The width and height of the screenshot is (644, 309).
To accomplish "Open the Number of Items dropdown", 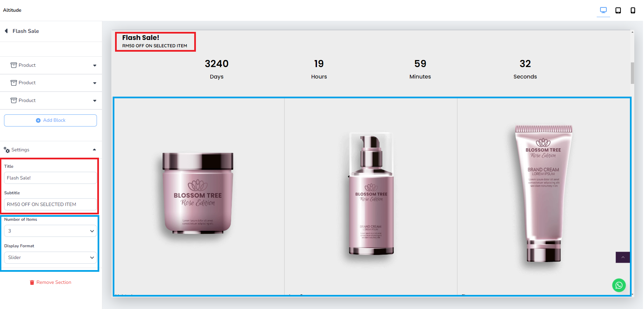I will [x=51, y=231].
